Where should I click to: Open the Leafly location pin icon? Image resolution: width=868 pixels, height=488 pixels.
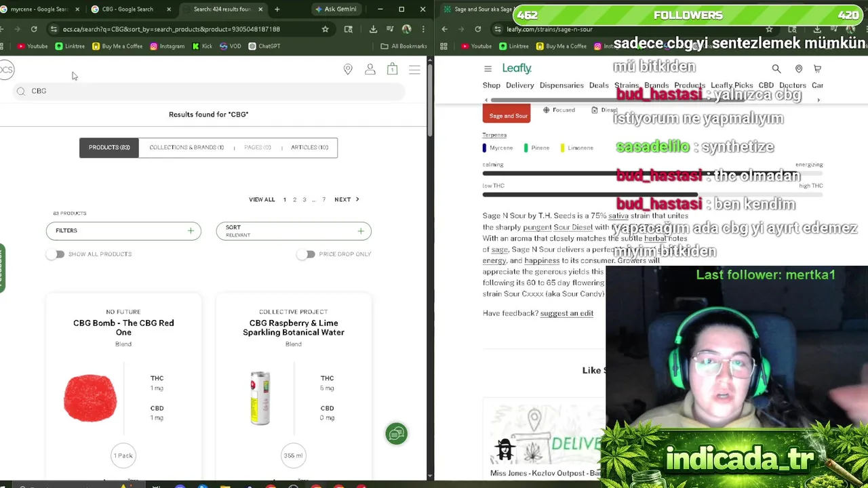click(799, 68)
